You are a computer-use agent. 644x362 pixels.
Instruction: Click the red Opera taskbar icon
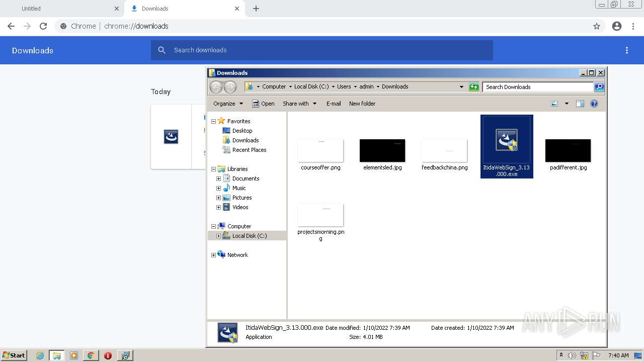coord(108,355)
